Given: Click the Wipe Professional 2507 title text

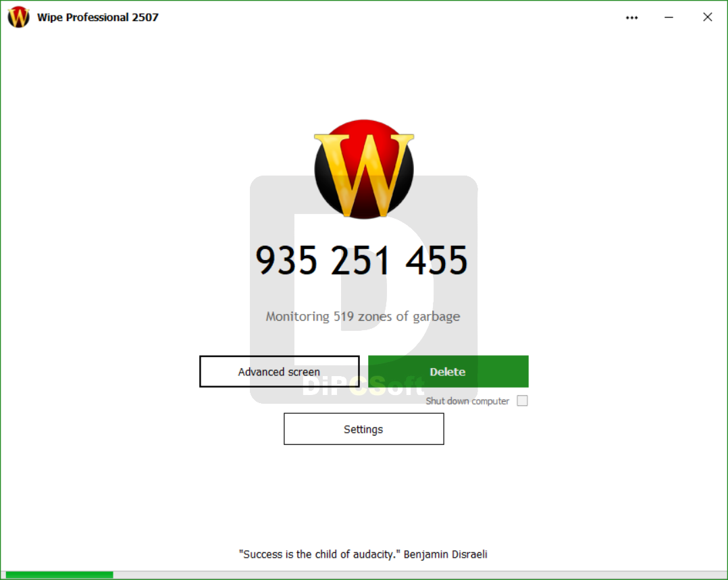Looking at the screenshot, I should click(x=98, y=17).
